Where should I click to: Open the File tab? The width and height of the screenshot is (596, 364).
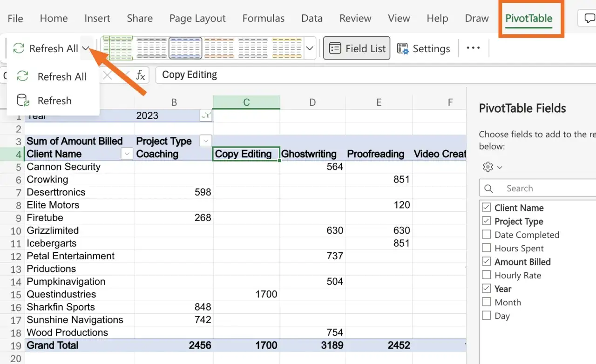coord(15,19)
